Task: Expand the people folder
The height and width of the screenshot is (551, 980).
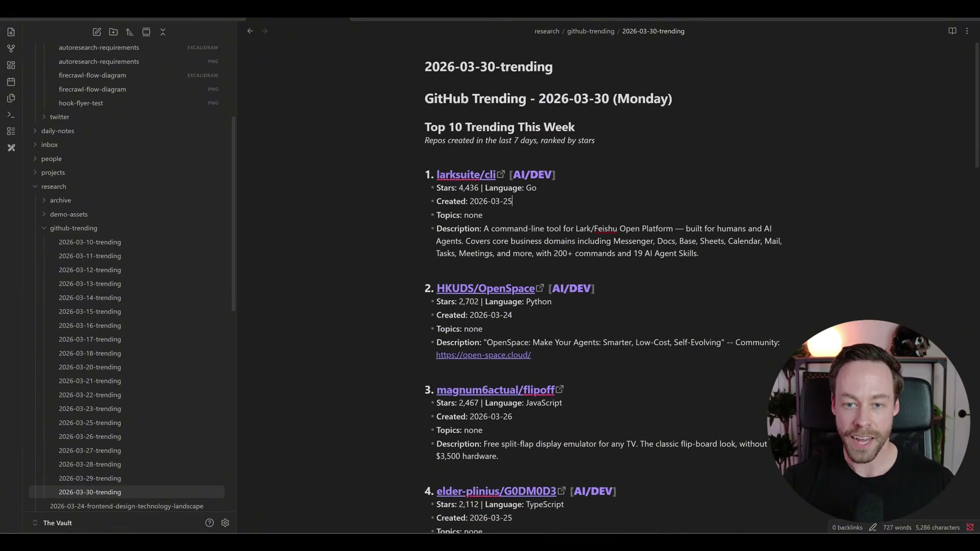Action: (x=35, y=159)
